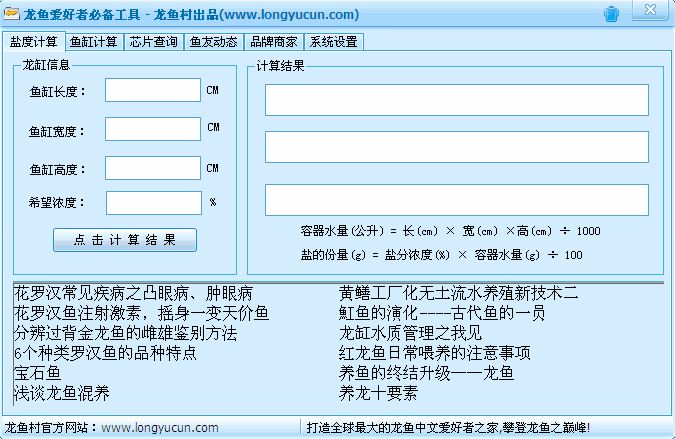
Task: Click into the 鱼缸高度 input box
Action: (x=153, y=166)
